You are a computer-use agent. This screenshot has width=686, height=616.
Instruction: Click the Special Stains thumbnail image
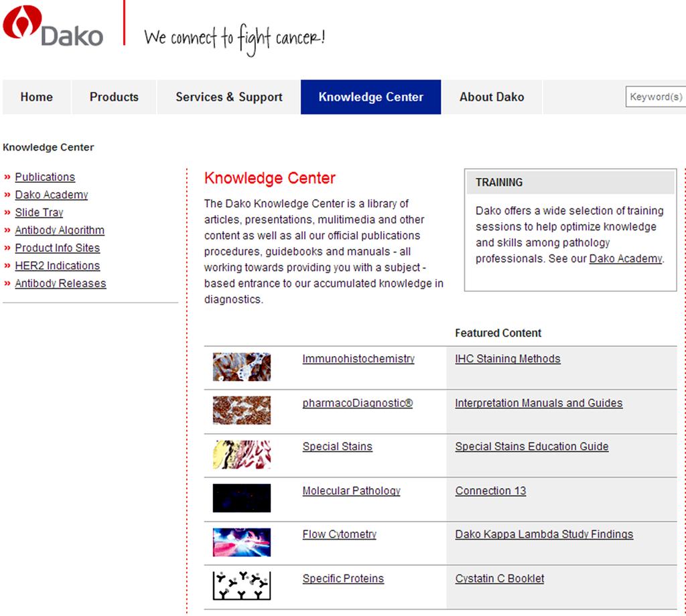pyautogui.click(x=241, y=454)
